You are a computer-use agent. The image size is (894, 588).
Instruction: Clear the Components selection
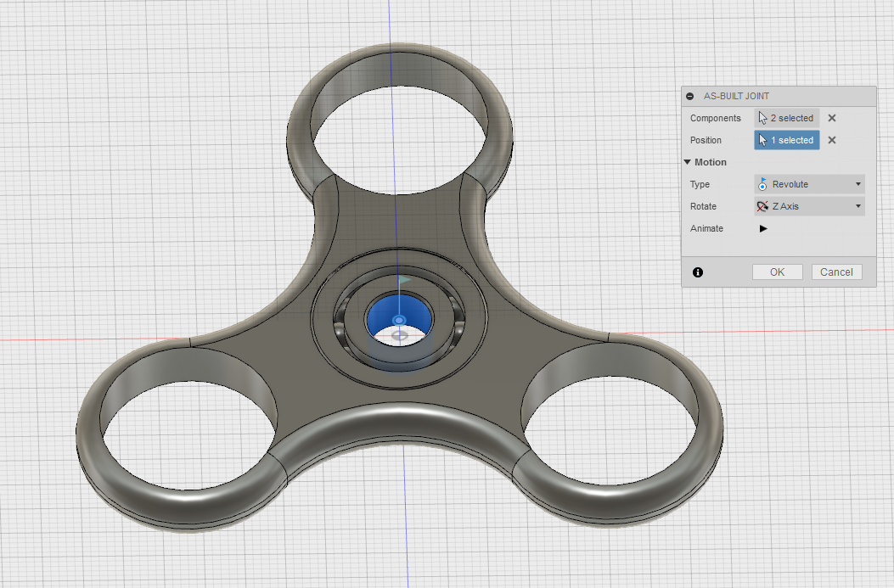tap(832, 118)
